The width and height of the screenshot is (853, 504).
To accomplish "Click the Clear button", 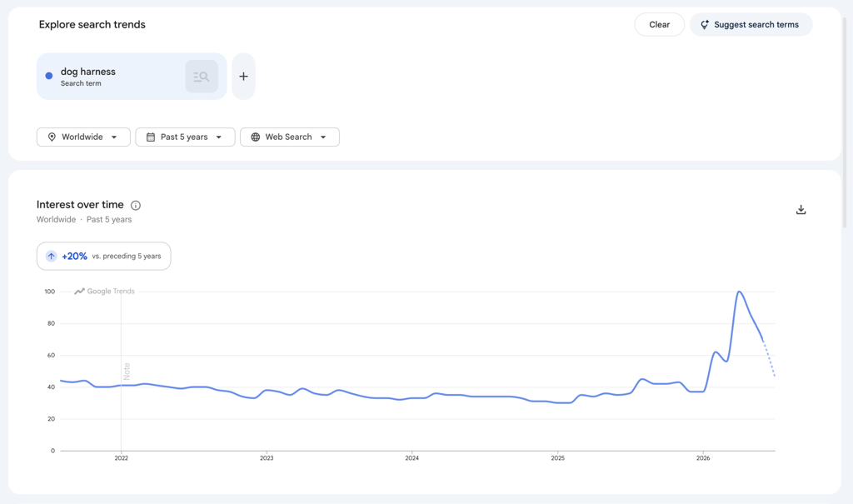I will (659, 24).
